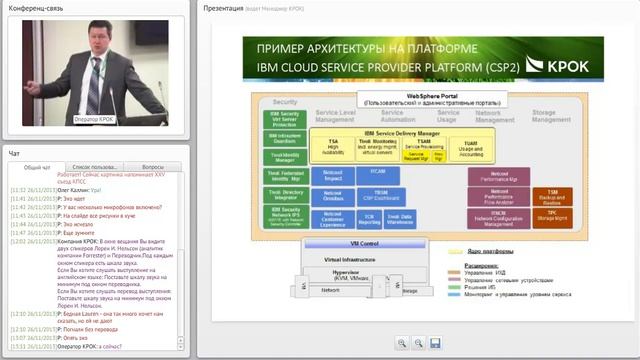Screen dimensions: 640x360
Task: Select the chat message "Эхо идет"
Action: tap(48, 199)
